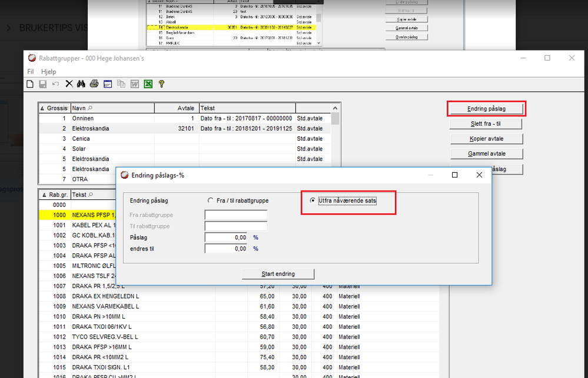Image resolution: width=588 pixels, height=378 pixels.
Task: Click the highlighted 1000 NEXANS PFSP row
Action: tap(78, 215)
